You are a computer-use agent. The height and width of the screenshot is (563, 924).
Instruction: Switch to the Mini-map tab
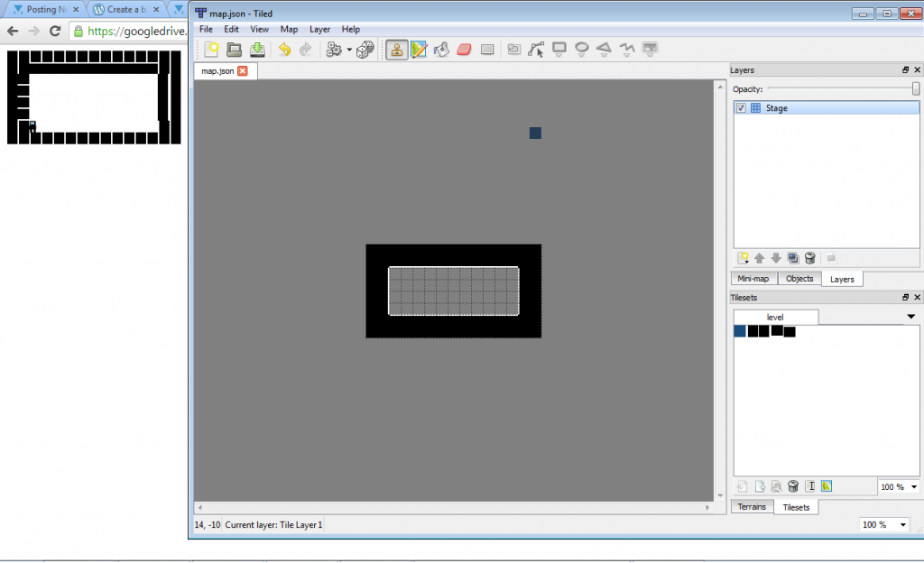tap(753, 279)
